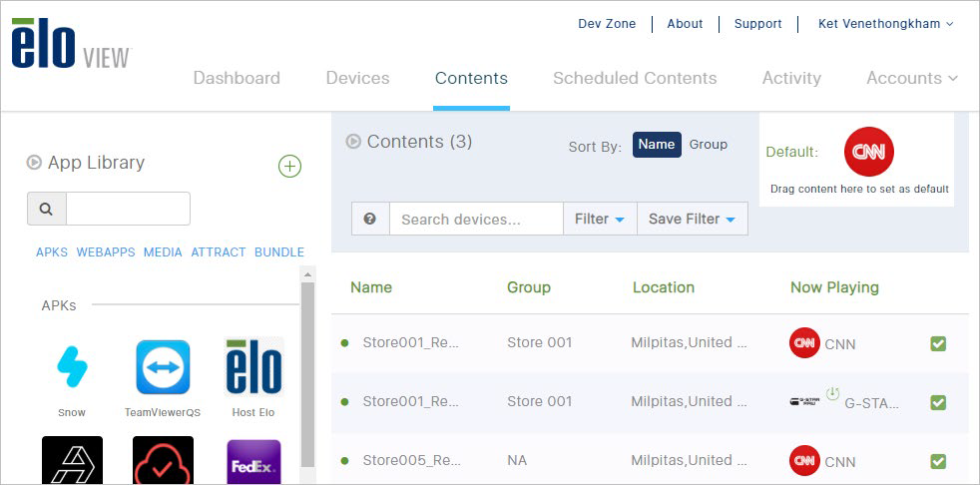Add new app with green plus icon
This screenshot has height=485, width=980.
(289, 167)
